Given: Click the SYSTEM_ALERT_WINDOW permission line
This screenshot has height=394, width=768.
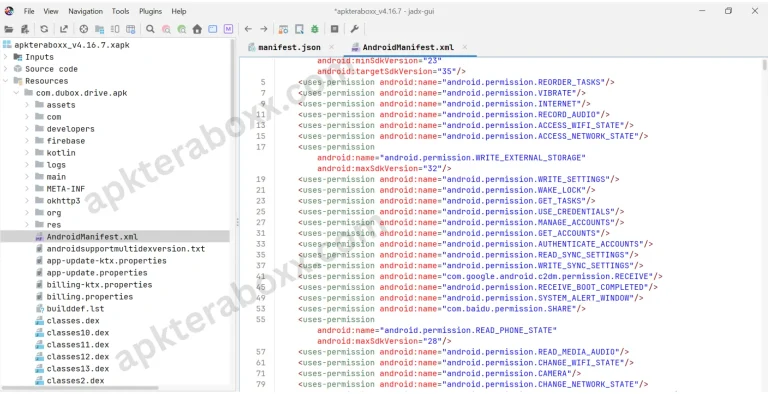Looking at the screenshot, I should [471, 298].
